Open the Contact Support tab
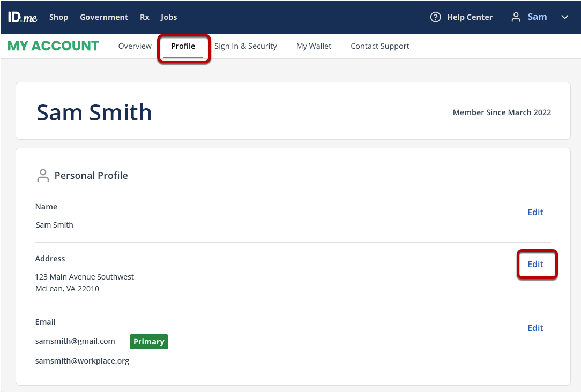The width and height of the screenshot is (581, 392). pos(380,46)
